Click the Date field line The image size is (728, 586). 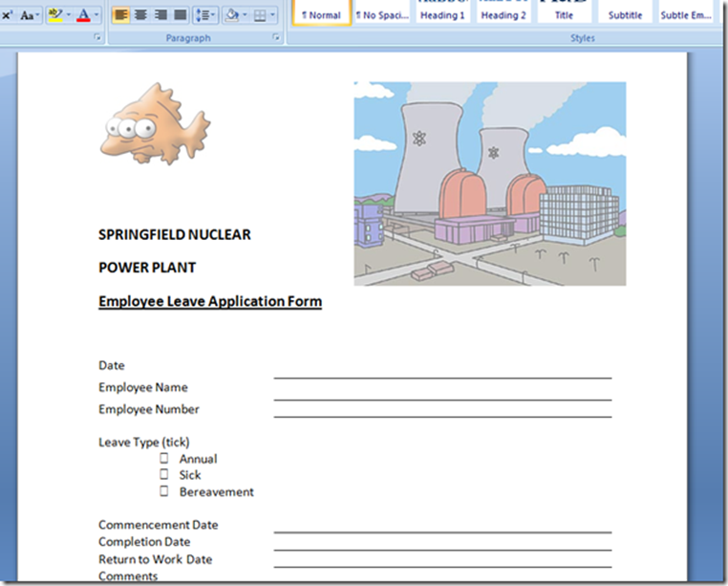[442, 378]
